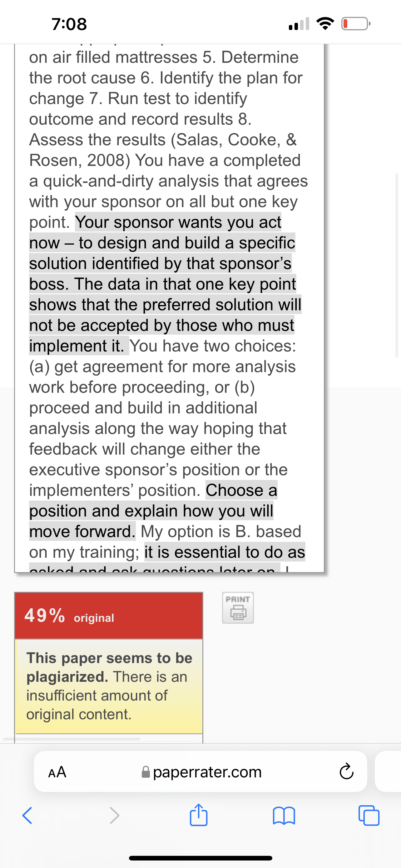This screenshot has width=401, height=868.
Task: Click highlighted text "it is essential to do as"
Action: coord(225,552)
